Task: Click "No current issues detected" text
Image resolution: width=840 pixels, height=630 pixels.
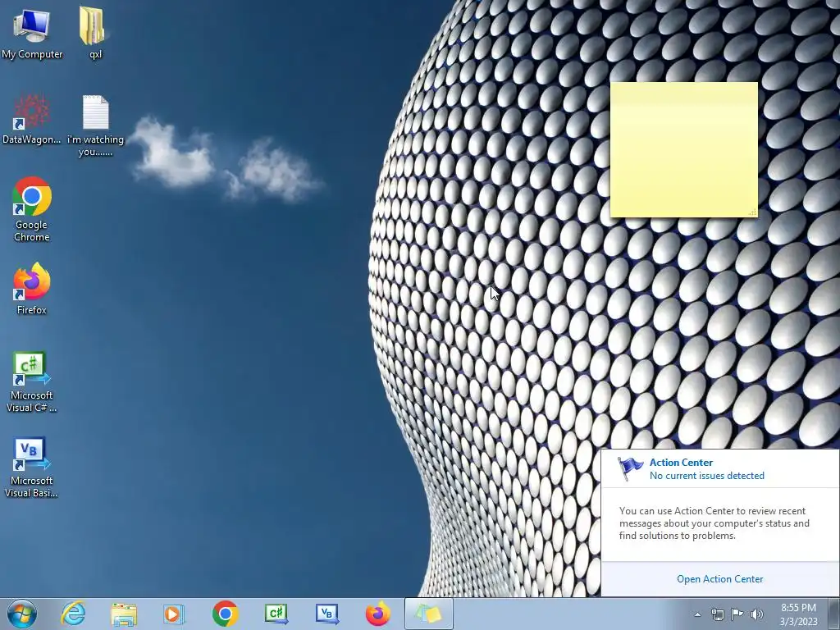Action: (706, 476)
